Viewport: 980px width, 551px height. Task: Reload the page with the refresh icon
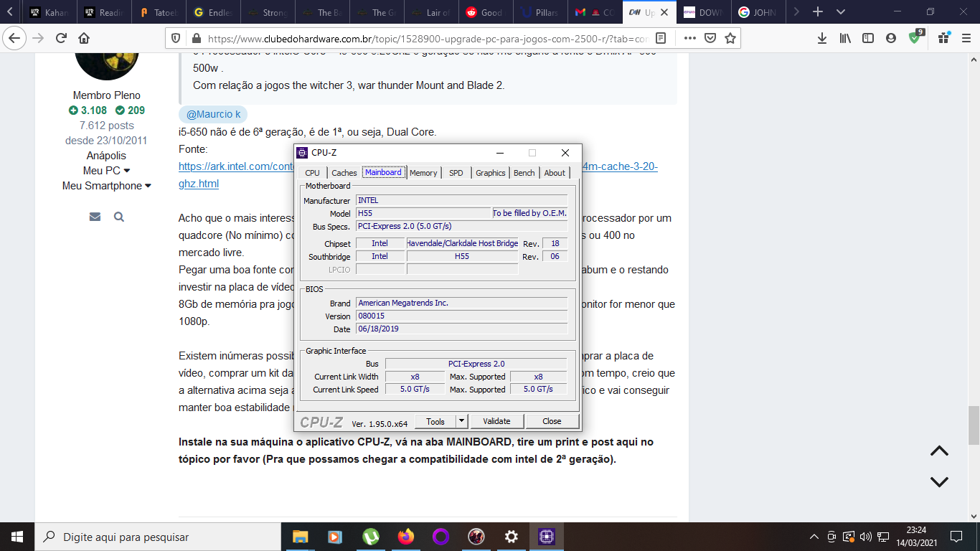coord(61,38)
